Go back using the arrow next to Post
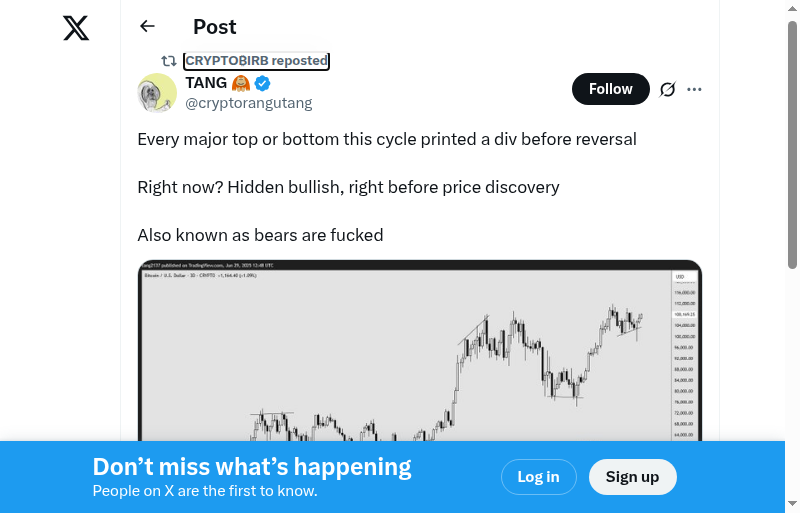This screenshot has height=513, width=800. tap(148, 27)
